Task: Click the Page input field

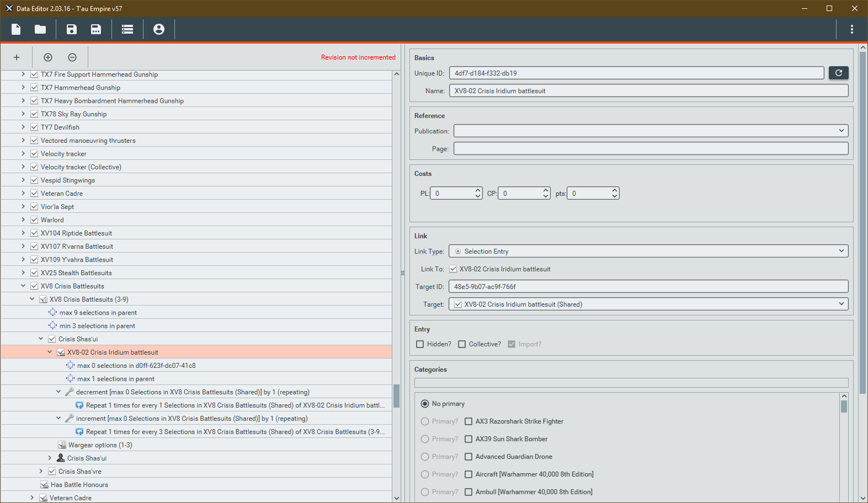Action: (x=651, y=148)
